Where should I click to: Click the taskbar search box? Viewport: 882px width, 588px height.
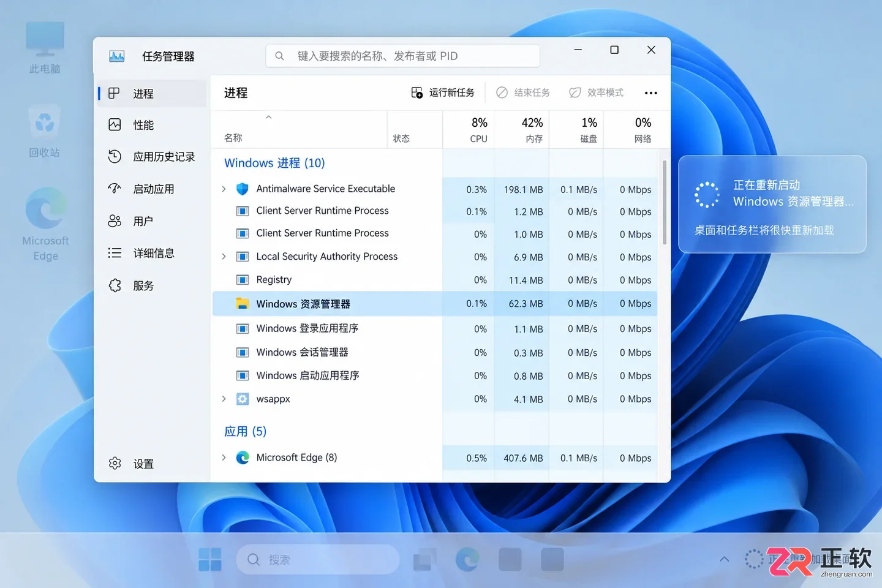[317, 559]
